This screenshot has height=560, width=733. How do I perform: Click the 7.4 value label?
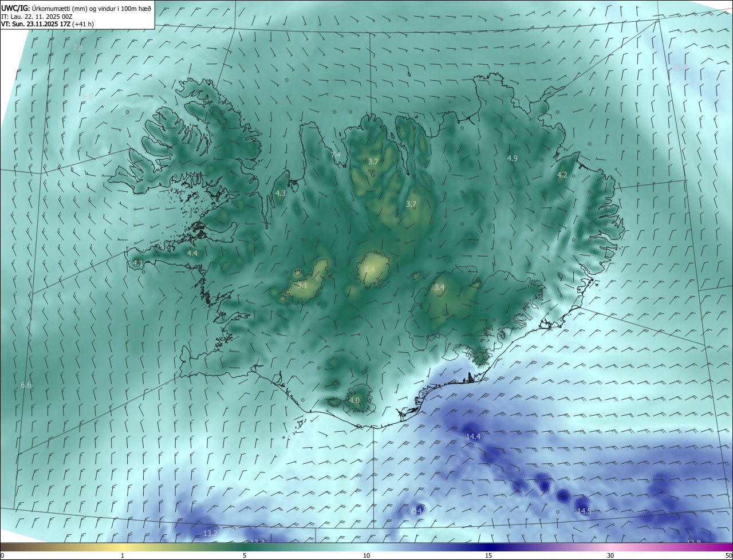(x=336, y=155)
